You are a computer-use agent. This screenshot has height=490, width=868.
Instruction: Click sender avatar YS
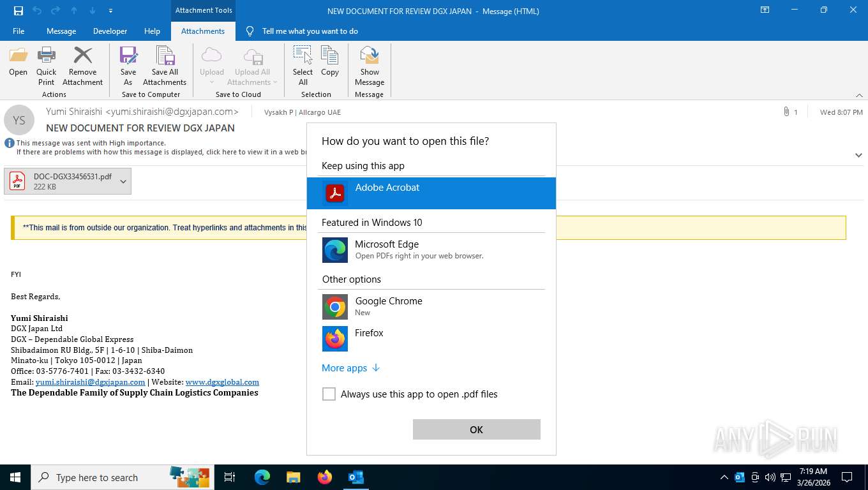tap(19, 120)
